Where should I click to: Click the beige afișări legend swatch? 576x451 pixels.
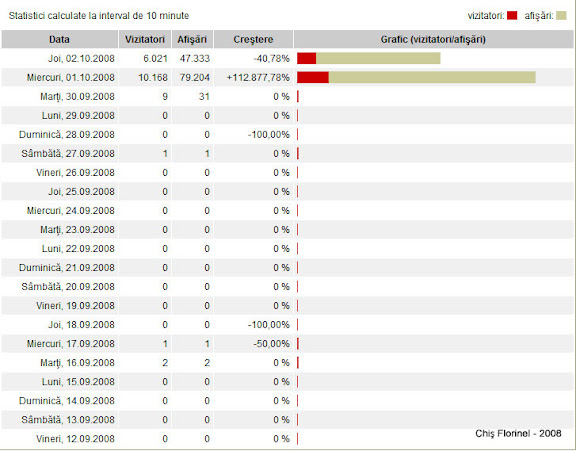pyautogui.click(x=561, y=15)
